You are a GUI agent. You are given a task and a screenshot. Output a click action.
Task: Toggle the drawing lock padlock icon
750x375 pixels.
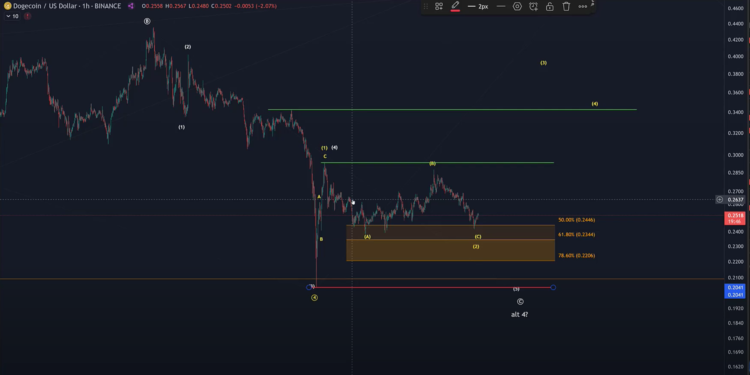(x=550, y=7)
